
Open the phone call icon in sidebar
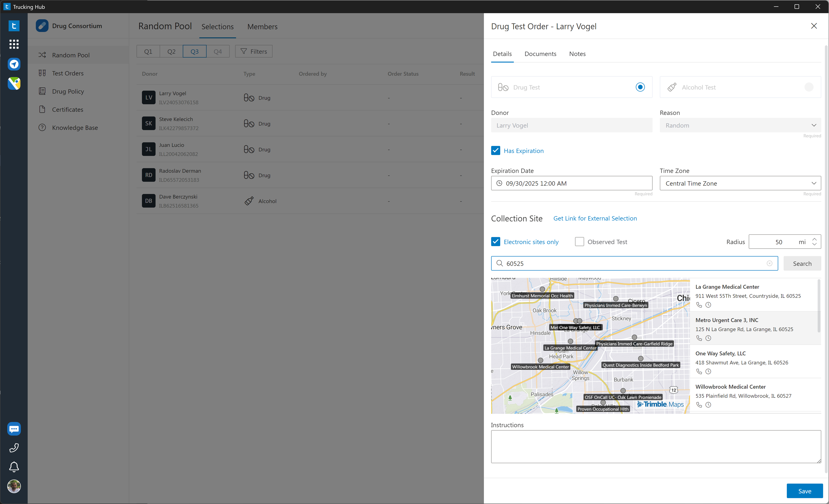pyautogui.click(x=14, y=448)
